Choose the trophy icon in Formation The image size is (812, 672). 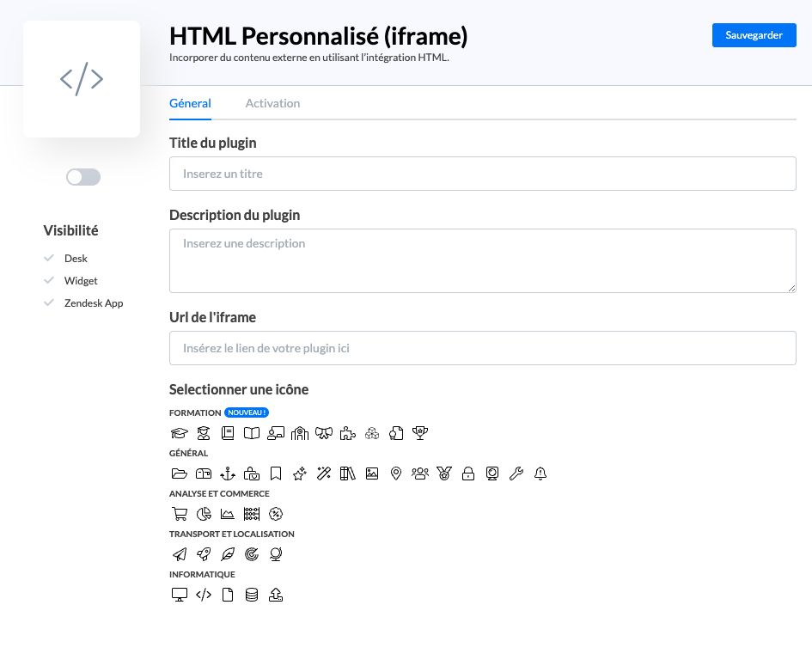click(x=420, y=433)
